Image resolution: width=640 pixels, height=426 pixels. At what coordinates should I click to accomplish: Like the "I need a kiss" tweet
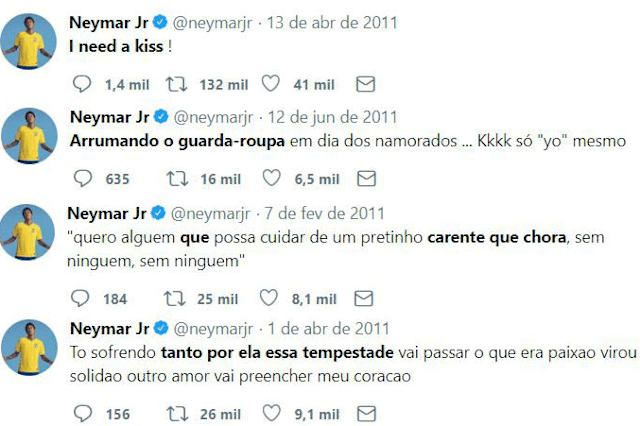coord(271,84)
